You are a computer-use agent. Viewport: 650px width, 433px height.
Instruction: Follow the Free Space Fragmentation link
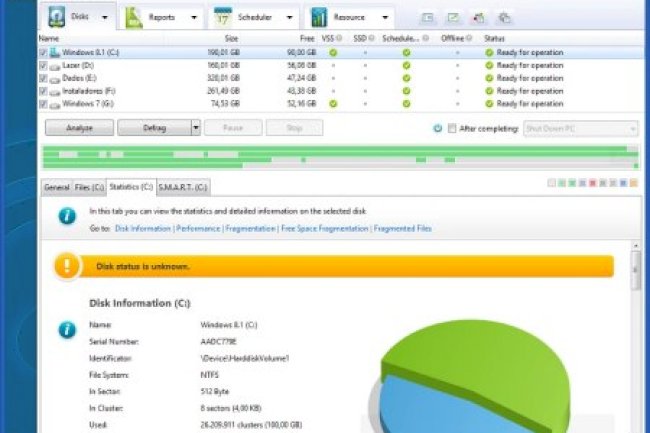(326, 229)
